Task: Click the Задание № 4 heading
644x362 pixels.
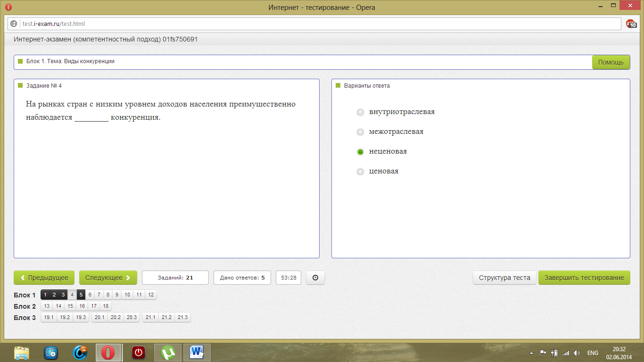Action: pos(44,86)
